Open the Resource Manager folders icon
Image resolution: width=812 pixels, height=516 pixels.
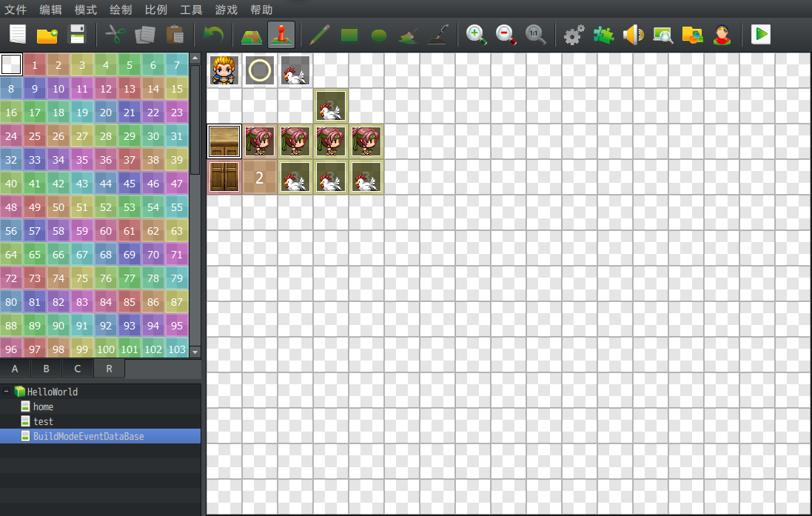692,35
